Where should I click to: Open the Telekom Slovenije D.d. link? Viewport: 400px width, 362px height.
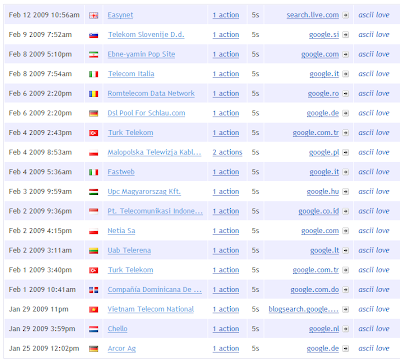tap(146, 35)
